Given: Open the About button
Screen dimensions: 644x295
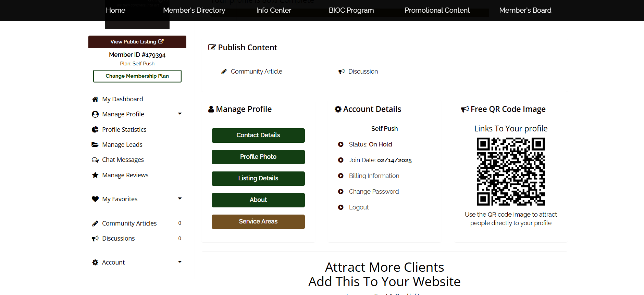Looking at the screenshot, I should click(258, 200).
